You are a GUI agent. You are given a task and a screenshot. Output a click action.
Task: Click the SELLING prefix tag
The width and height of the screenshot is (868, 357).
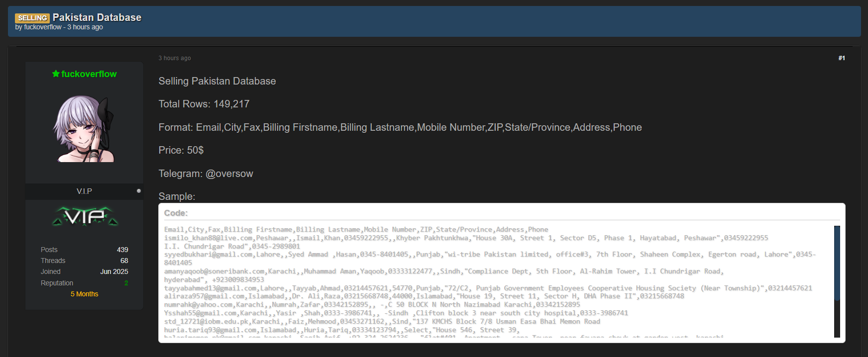(x=32, y=18)
